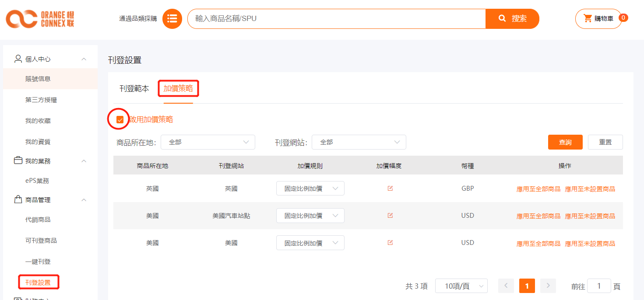Switch to the 刊登範本 tab
The width and height of the screenshot is (644, 300).
[134, 89]
